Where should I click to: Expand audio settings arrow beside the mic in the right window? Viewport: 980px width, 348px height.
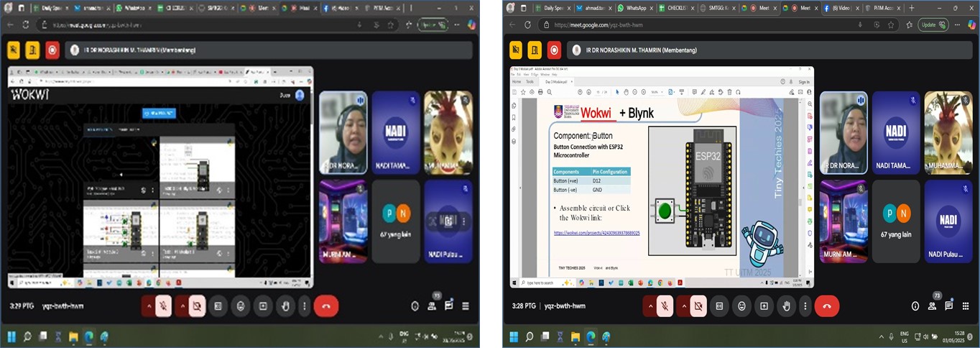pos(651,306)
